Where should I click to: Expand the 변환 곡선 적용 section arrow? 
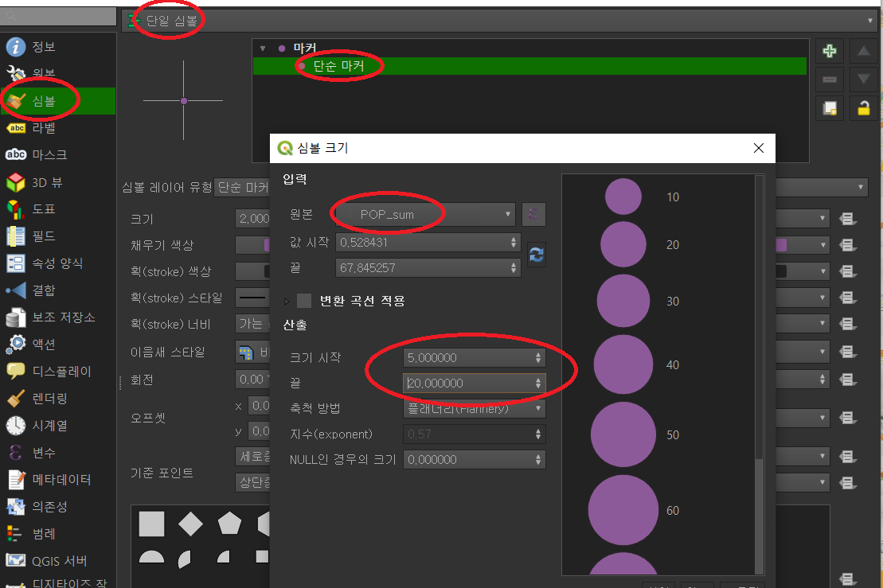pos(287,301)
